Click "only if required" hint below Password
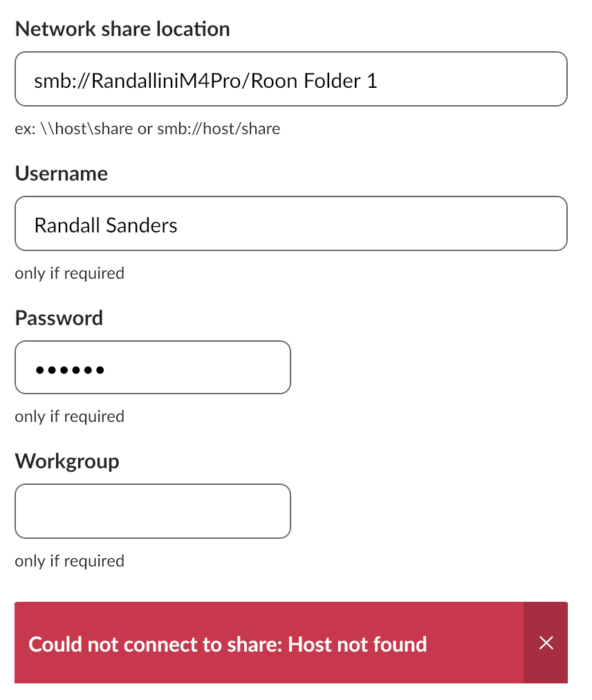592x700 pixels. click(69, 416)
